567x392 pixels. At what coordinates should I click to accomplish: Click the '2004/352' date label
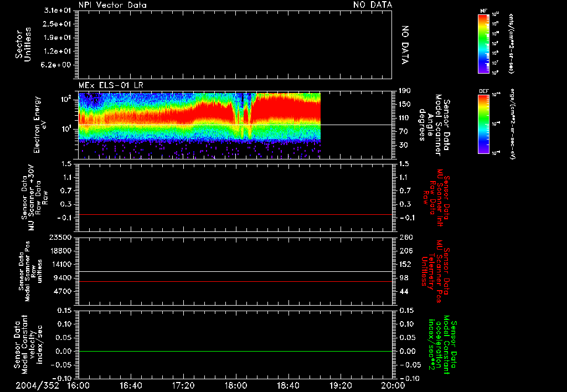(x=37, y=385)
